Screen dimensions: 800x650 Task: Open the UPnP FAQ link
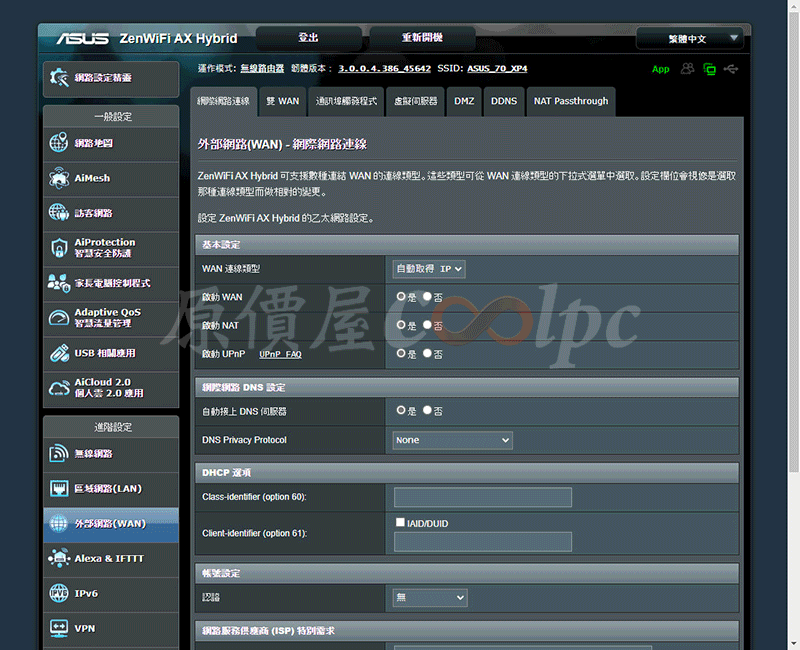280,354
